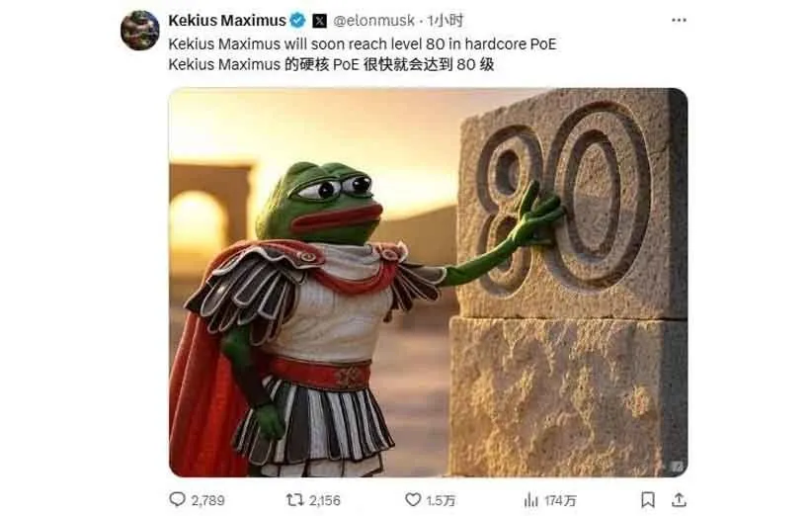Open the @elonmusk handle link

[373, 21]
